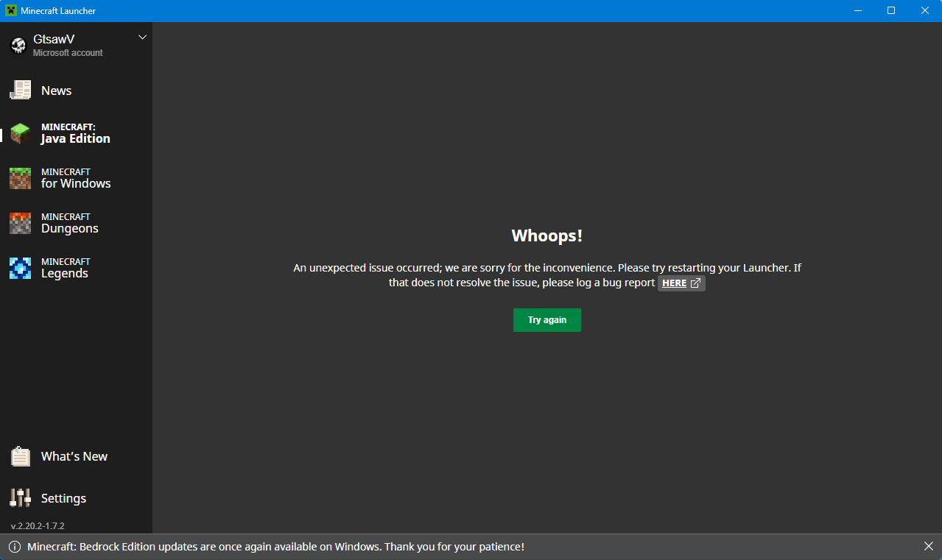942x560 pixels.
Task: Select the Java Edition grass block icon
Action: [x=20, y=134]
